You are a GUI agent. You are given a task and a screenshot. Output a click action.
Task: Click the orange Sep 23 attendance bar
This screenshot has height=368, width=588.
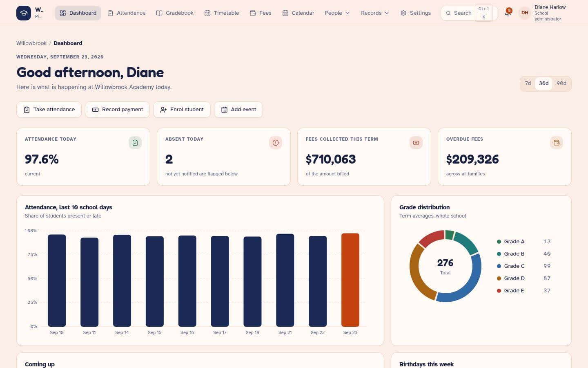click(x=350, y=280)
